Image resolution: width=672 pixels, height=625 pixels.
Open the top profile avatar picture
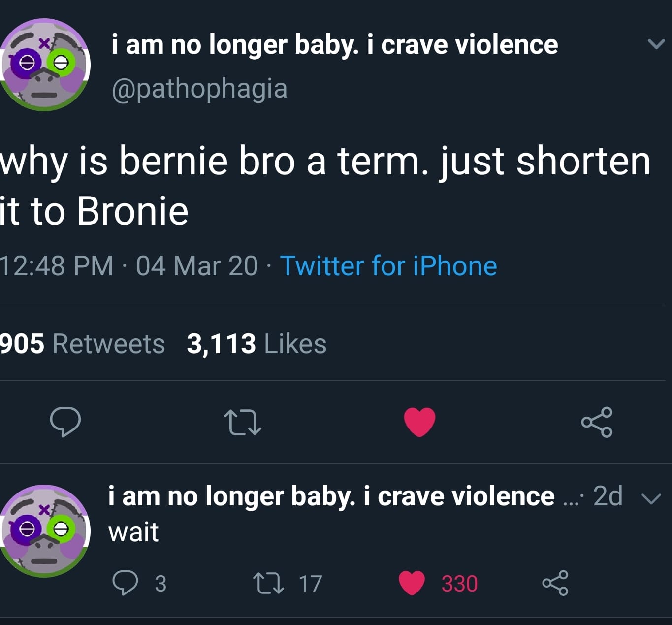pos(44,65)
